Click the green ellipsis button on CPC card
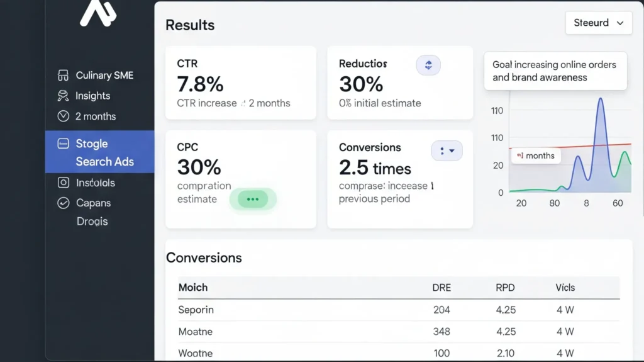This screenshot has width=644, height=362. (252, 199)
